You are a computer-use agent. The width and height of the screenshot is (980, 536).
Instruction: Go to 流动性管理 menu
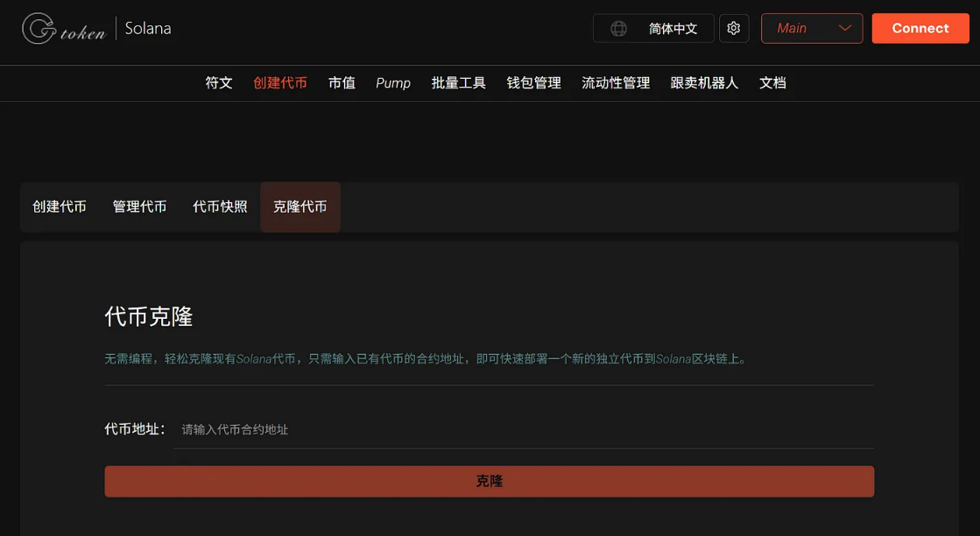tap(616, 83)
